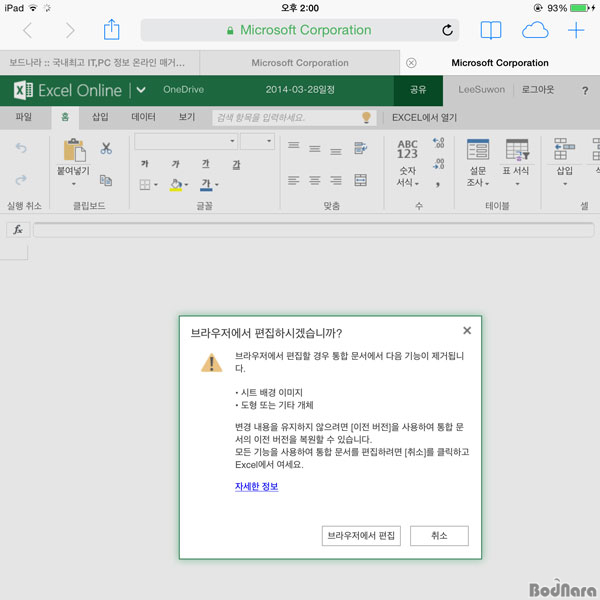This screenshot has width=600, height=600.
Task: Open the 삽입 ribbon tab
Action: [100, 117]
